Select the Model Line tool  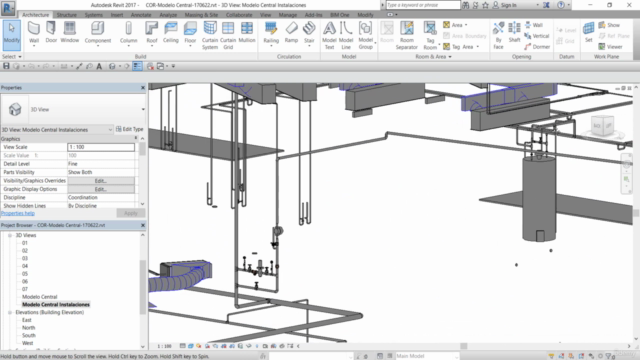[x=346, y=36]
